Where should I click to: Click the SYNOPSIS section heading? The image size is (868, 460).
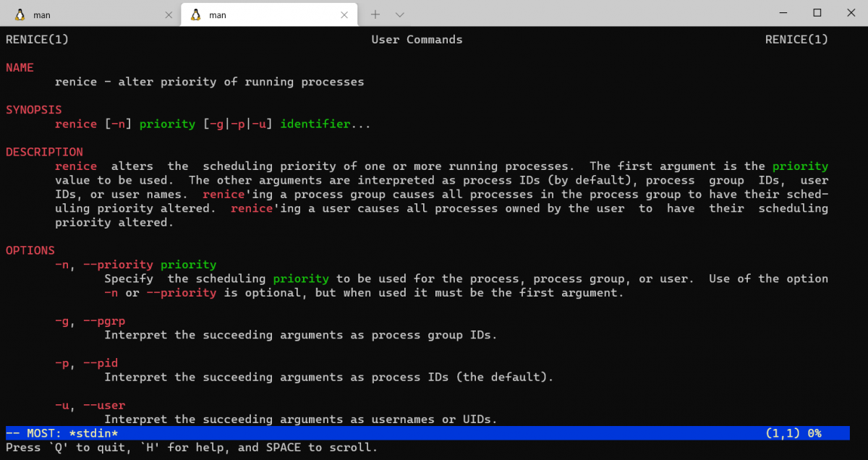click(x=34, y=110)
